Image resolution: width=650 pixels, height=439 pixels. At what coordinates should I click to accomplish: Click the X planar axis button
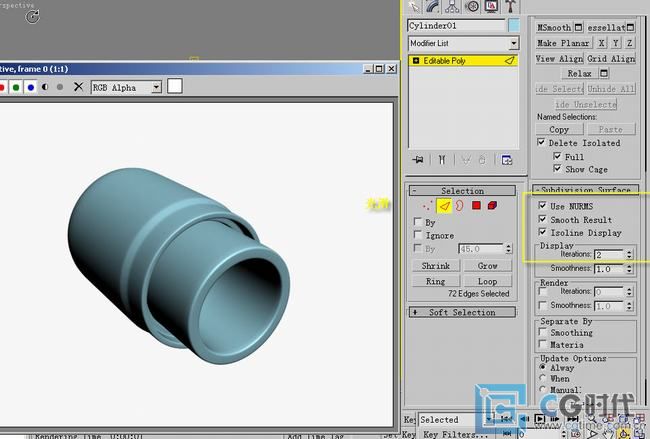click(601, 43)
